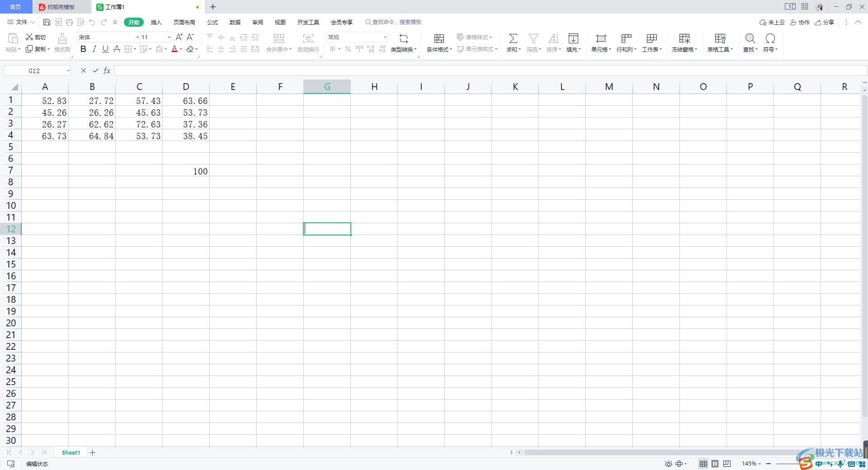Click the Freeze Panes (冻结窗格) icon
The image size is (868, 470).
[684, 38]
